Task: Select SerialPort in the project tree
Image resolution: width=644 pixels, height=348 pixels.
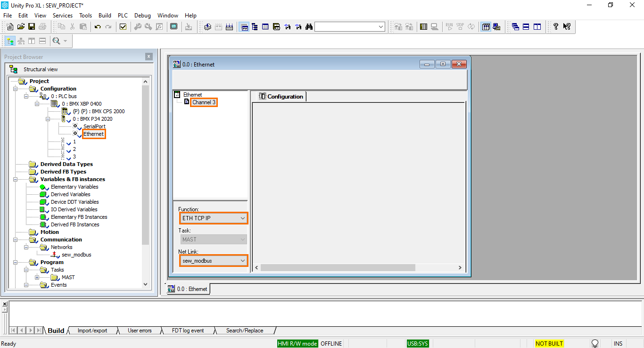Action: (x=94, y=126)
